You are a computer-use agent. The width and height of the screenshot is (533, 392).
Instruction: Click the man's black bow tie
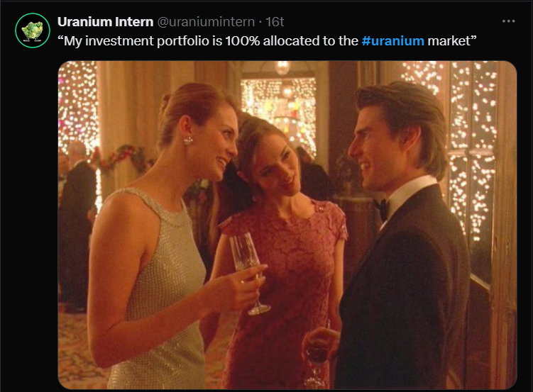click(x=381, y=208)
